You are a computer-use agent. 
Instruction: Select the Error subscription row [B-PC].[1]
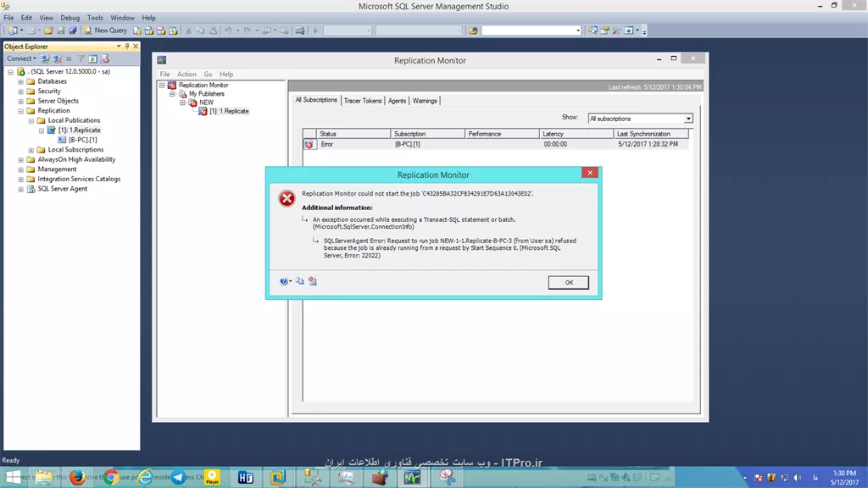pos(496,144)
